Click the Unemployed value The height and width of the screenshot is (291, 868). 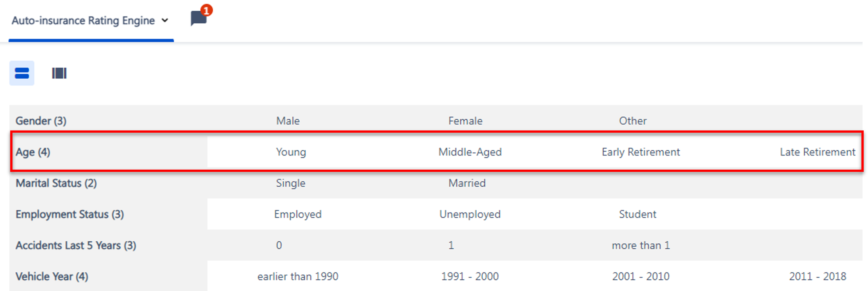(x=470, y=214)
